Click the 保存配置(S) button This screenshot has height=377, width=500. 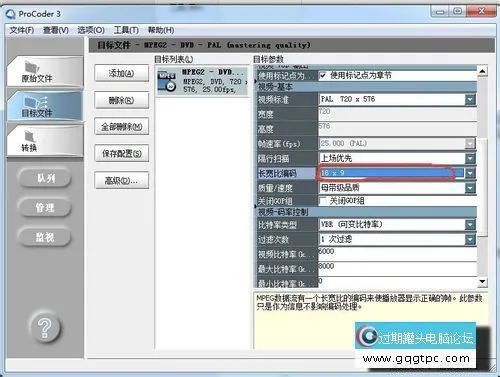(x=122, y=153)
